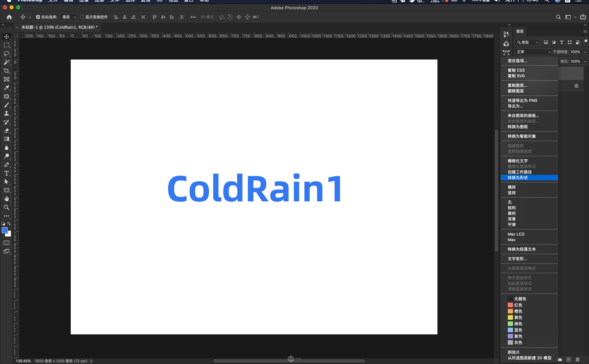
Task: Click the share icon in options bar
Action: 583,17
